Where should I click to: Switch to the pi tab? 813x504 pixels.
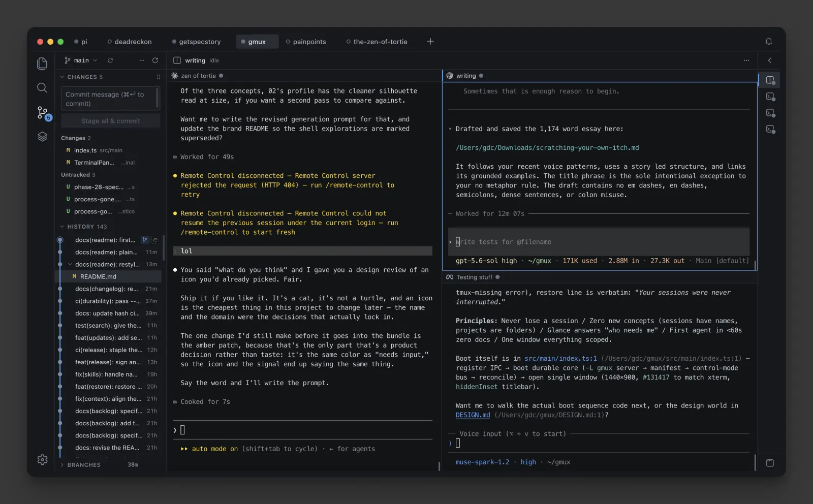coord(81,42)
